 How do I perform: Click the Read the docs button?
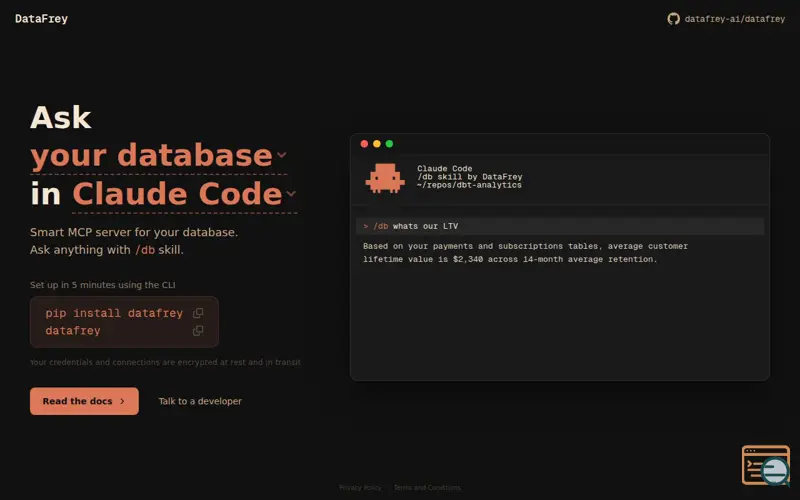coord(84,401)
